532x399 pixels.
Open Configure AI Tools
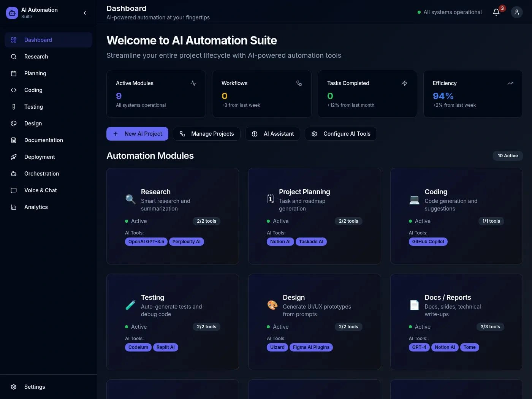[341, 134]
